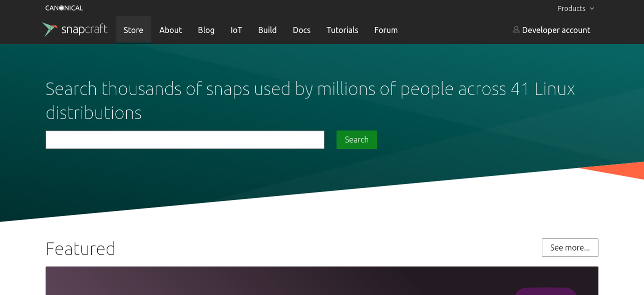Expand the Products dropdown chevron
The width and height of the screenshot is (644, 295).
pos(592,8)
